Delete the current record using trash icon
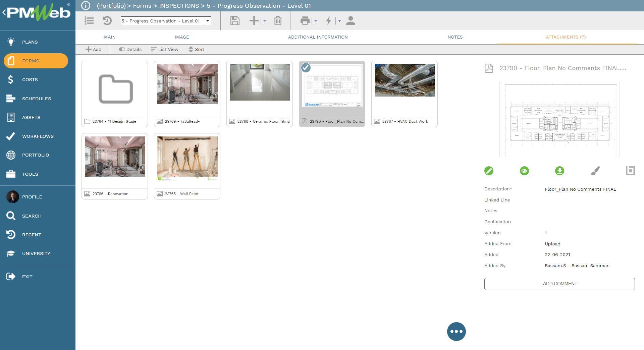 click(x=278, y=20)
